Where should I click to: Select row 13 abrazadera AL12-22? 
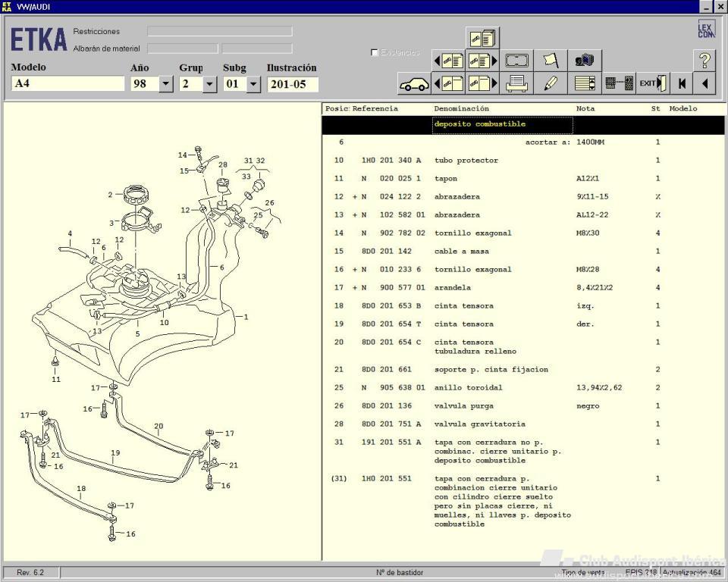click(522, 215)
